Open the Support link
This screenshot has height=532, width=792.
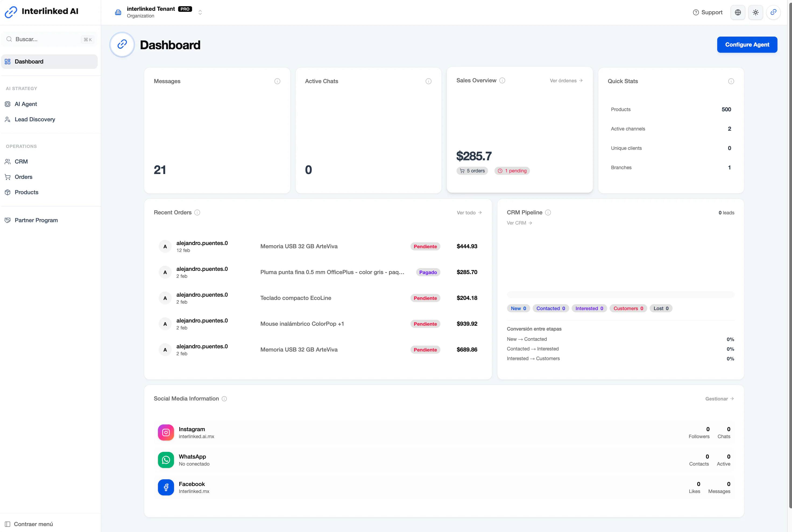tap(707, 12)
